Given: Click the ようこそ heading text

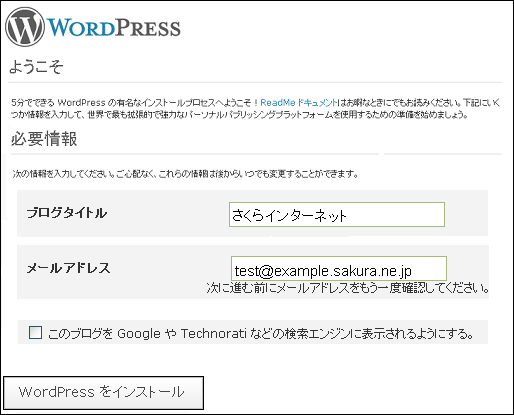Looking at the screenshot, I should [36, 66].
